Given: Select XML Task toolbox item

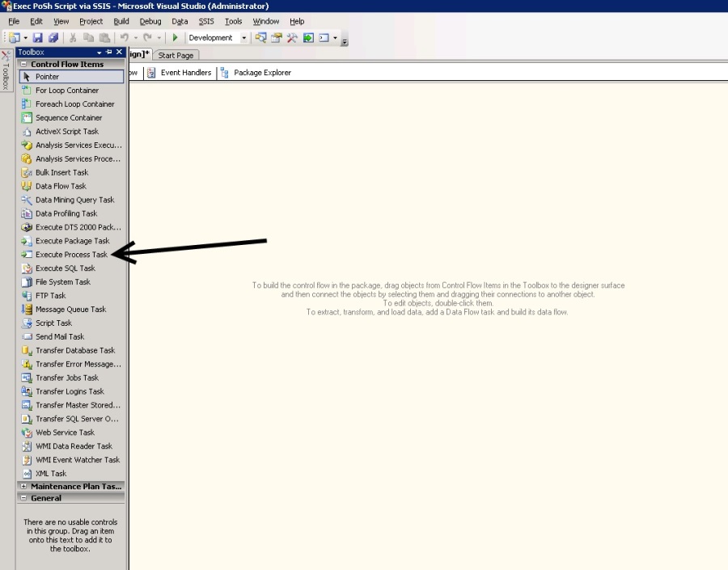Looking at the screenshot, I should tap(71, 474).
